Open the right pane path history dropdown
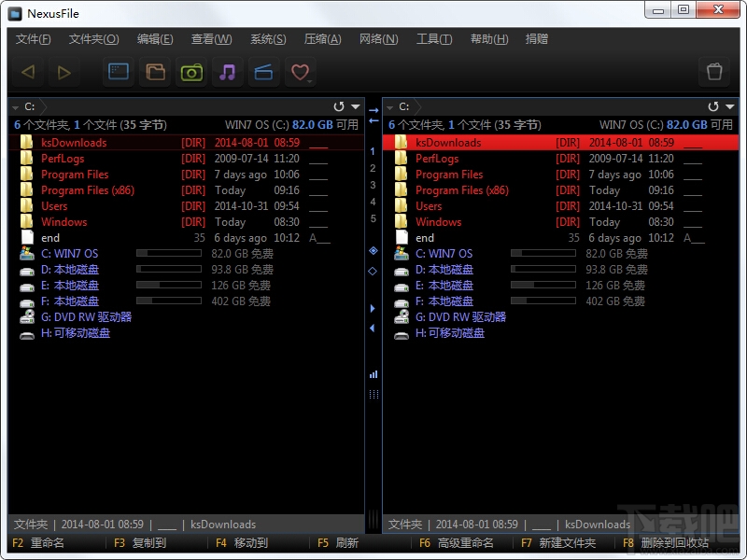The image size is (747, 560). [730, 106]
